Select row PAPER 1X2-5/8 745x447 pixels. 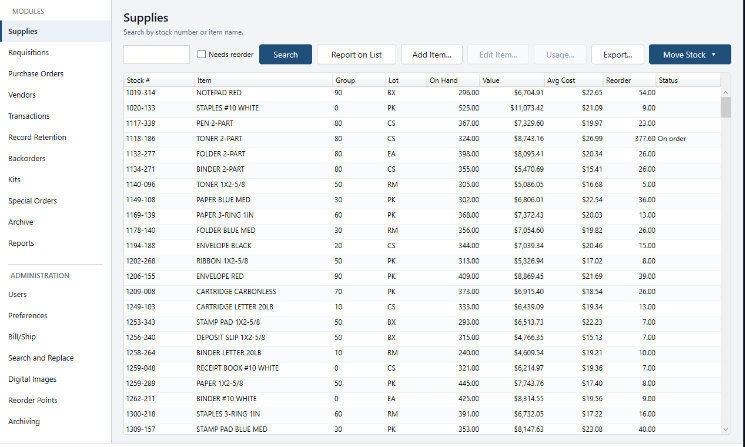422,383
